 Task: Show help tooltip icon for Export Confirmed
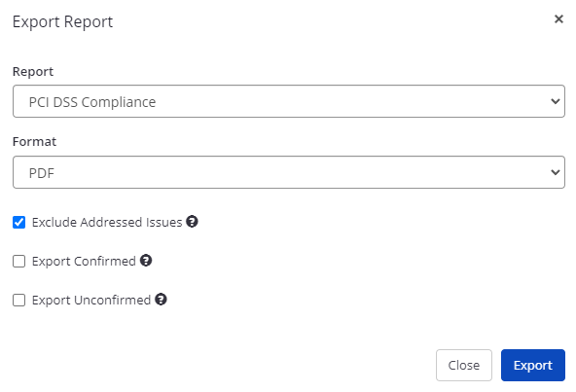(x=146, y=261)
